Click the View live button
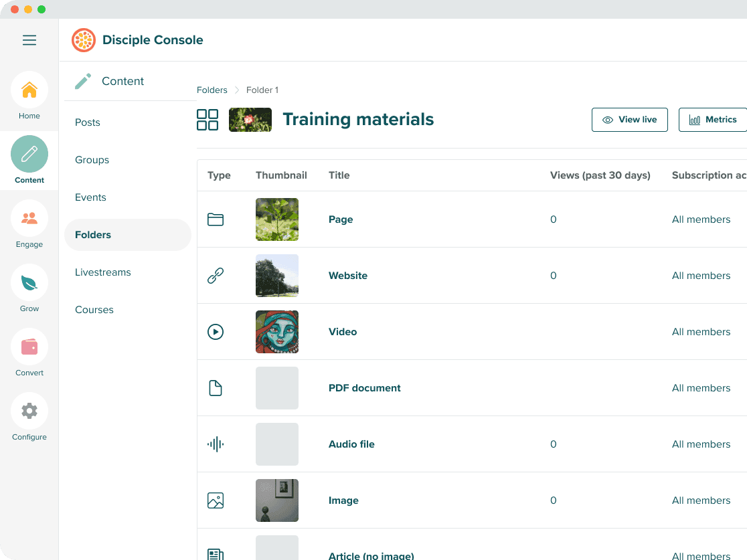Screen dimensions: 747x560 [x=629, y=120]
